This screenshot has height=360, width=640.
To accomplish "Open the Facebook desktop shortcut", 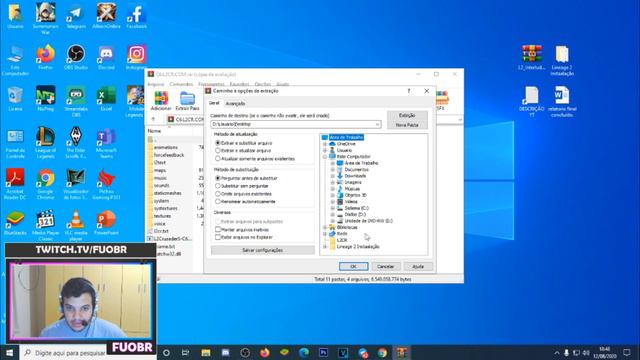I will pyautogui.click(x=136, y=16).
